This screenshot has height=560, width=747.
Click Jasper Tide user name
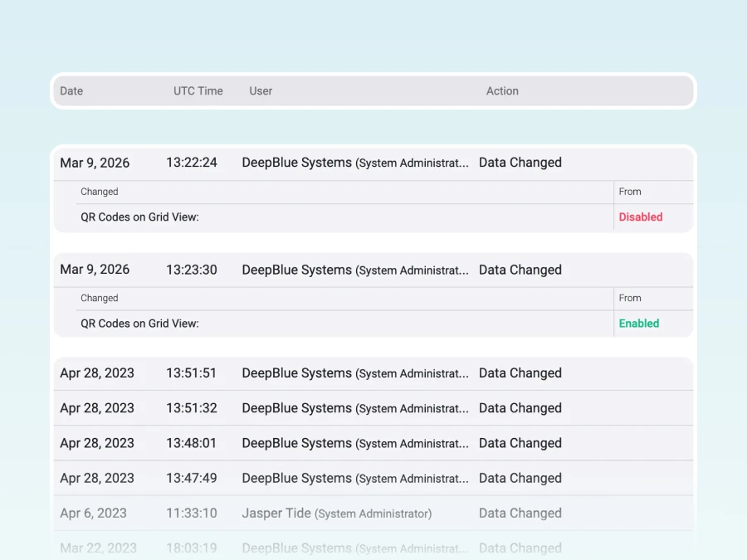point(276,514)
